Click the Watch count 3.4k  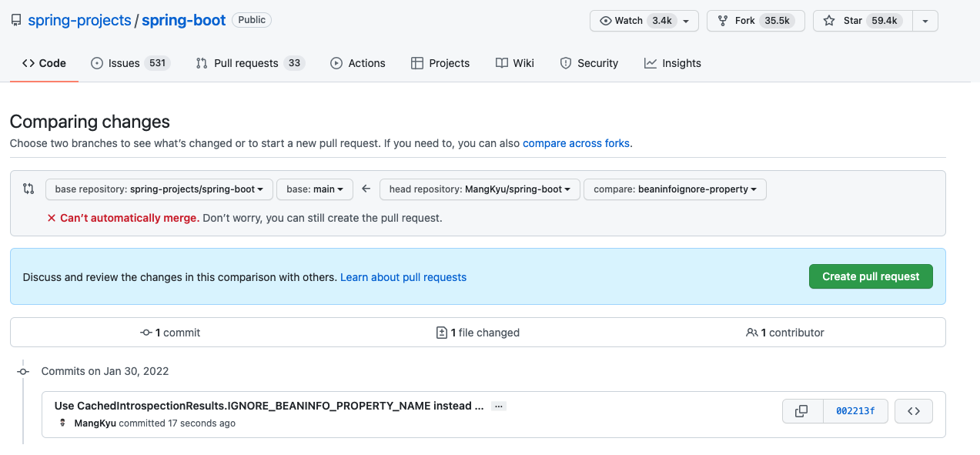point(662,21)
